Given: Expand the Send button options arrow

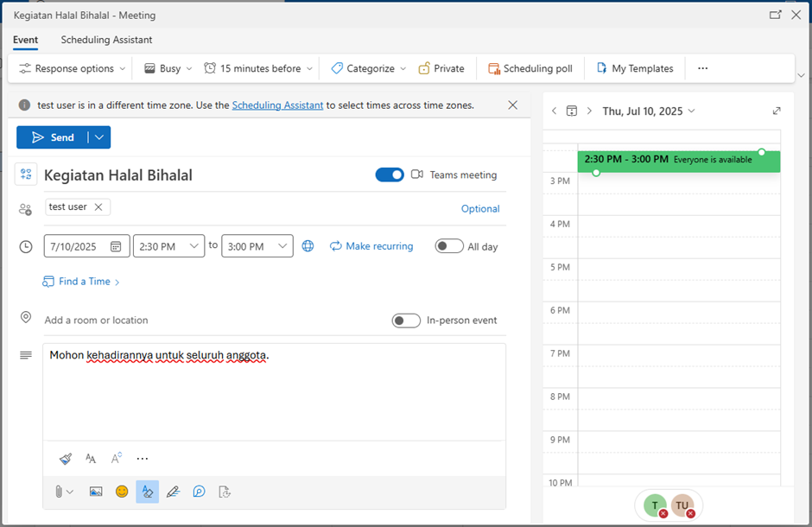Looking at the screenshot, I should click(99, 137).
